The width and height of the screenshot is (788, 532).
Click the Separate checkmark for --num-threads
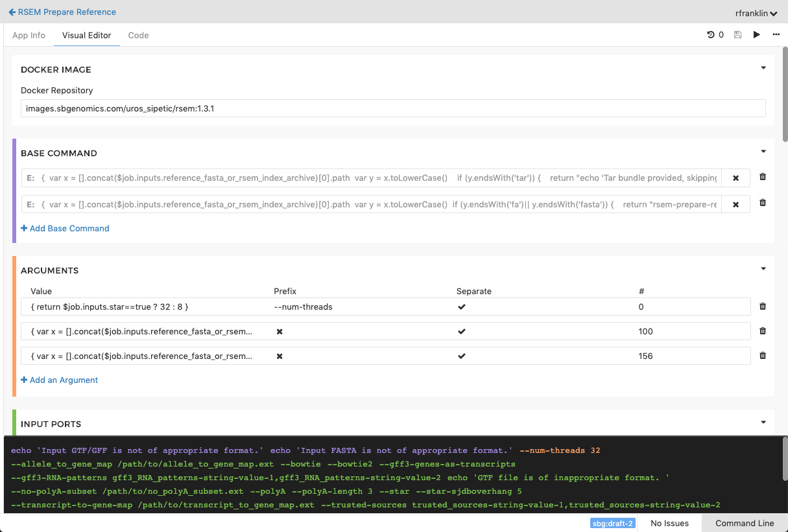(462, 306)
